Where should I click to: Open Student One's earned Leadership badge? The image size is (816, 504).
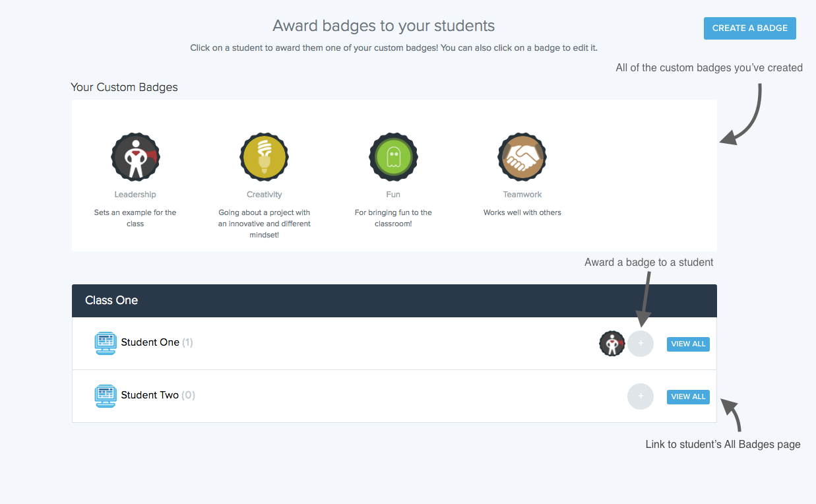click(612, 344)
